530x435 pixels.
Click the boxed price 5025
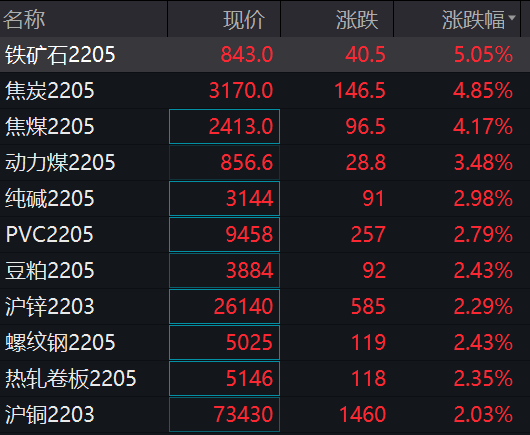click(224, 342)
